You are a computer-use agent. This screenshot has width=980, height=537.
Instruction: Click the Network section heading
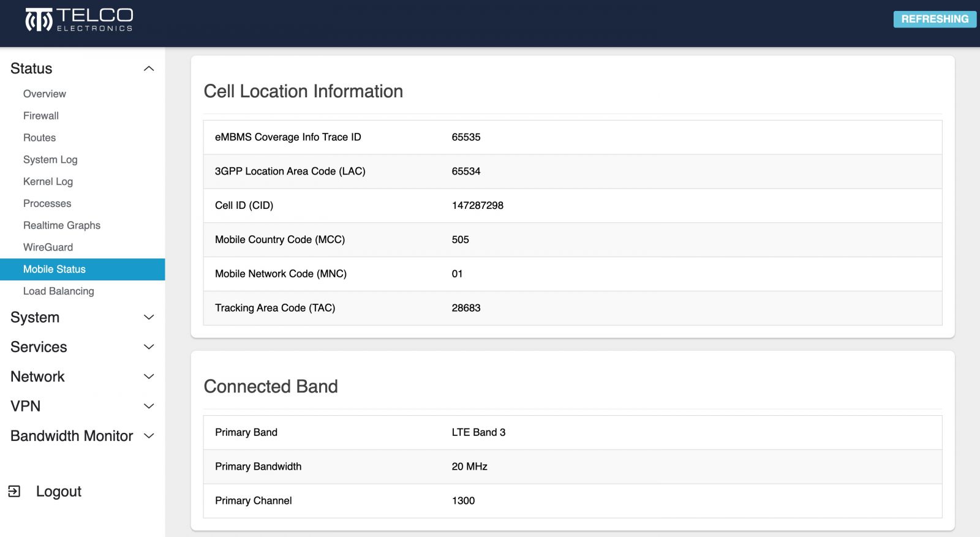[37, 377]
